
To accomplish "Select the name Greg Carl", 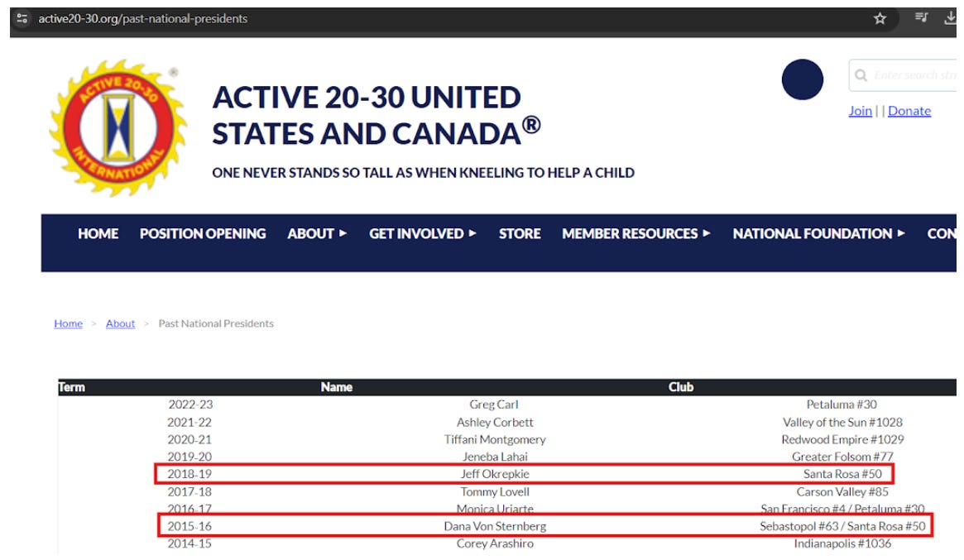I will (494, 404).
